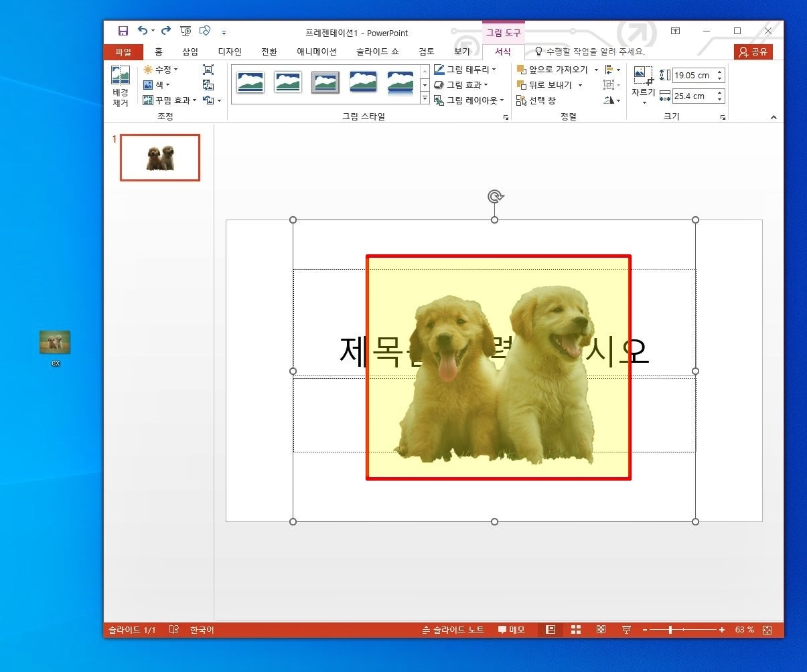Switch to the 검토 tab
The height and width of the screenshot is (672, 807).
(x=427, y=52)
